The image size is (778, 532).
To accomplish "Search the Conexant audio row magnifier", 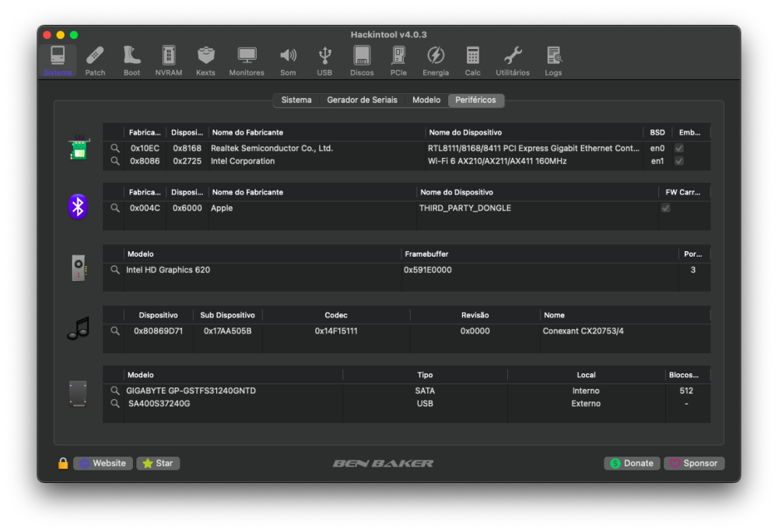I will 114,331.
